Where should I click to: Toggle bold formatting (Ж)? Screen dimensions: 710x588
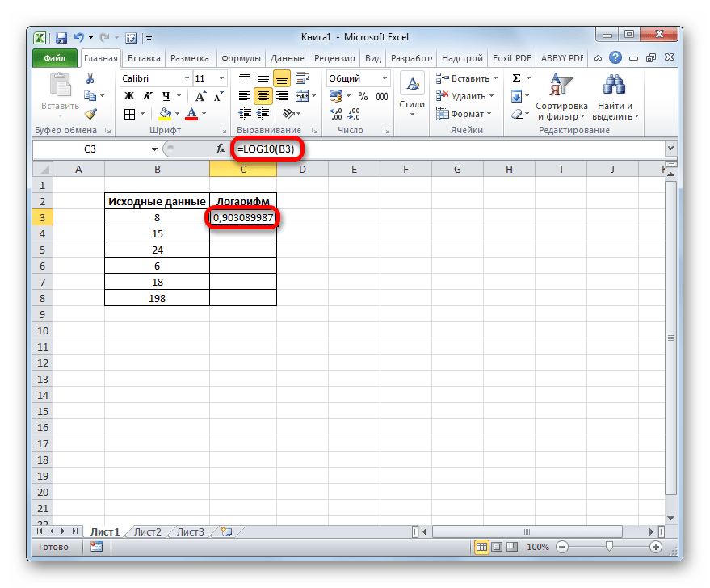pyautogui.click(x=128, y=96)
